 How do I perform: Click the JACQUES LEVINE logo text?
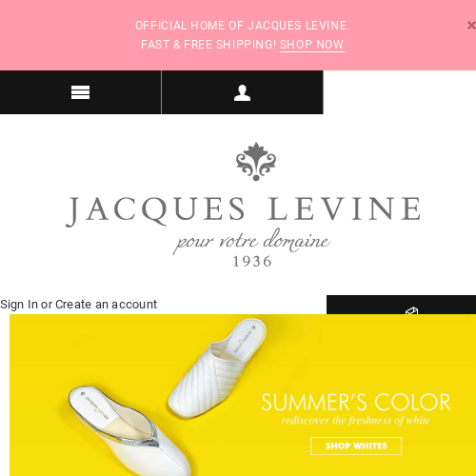coord(244,210)
